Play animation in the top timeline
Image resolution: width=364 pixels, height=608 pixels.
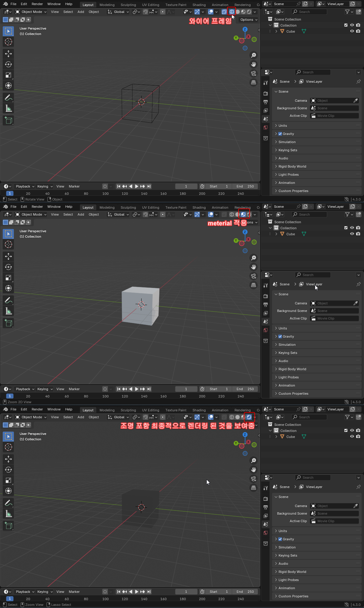tap(136, 186)
